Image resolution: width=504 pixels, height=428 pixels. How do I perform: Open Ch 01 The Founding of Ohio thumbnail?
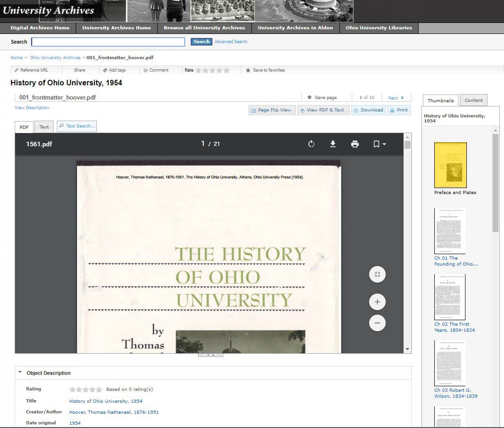(x=450, y=231)
